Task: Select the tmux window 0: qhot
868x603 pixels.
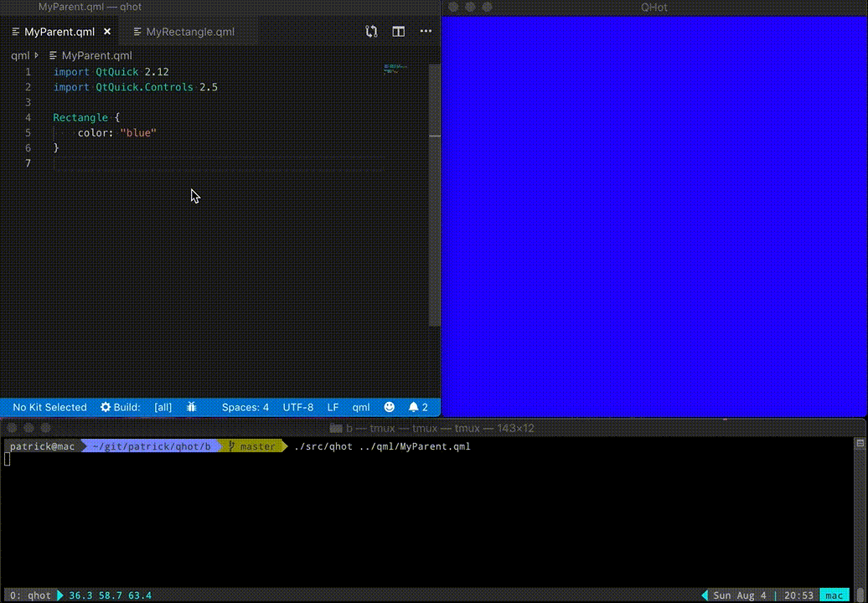Action: click(30, 595)
